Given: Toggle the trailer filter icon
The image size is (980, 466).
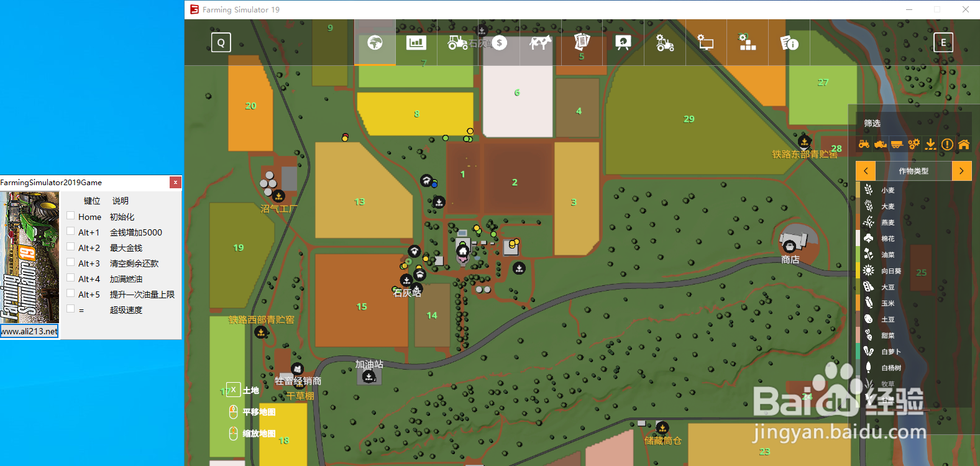Looking at the screenshot, I should tap(897, 144).
